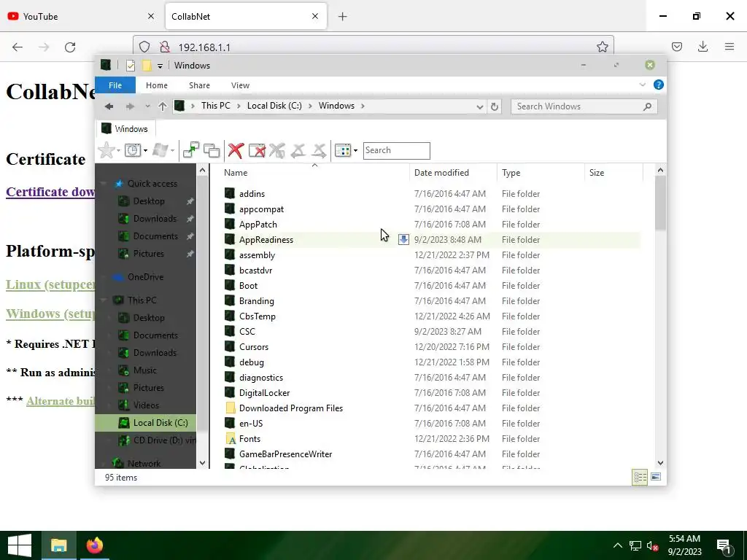The height and width of the screenshot is (560, 747).
Task: Click the Favorites star toolbar icon
Action: point(107,150)
